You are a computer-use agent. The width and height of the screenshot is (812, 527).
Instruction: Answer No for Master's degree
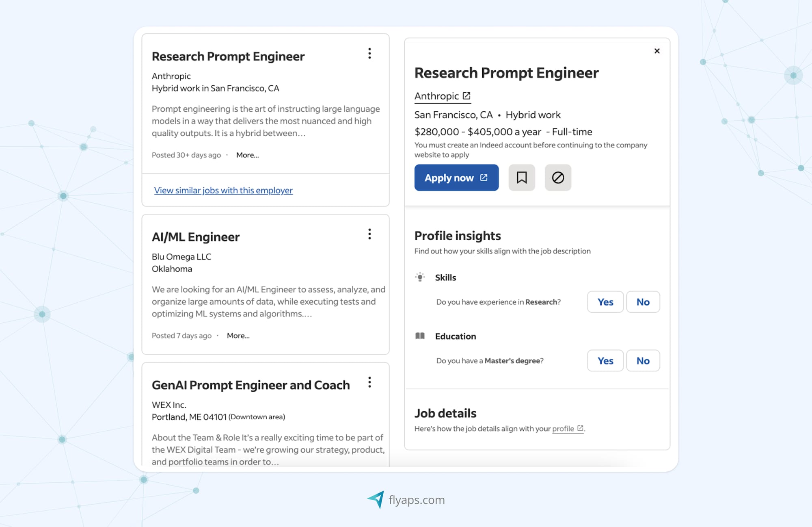(643, 361)
